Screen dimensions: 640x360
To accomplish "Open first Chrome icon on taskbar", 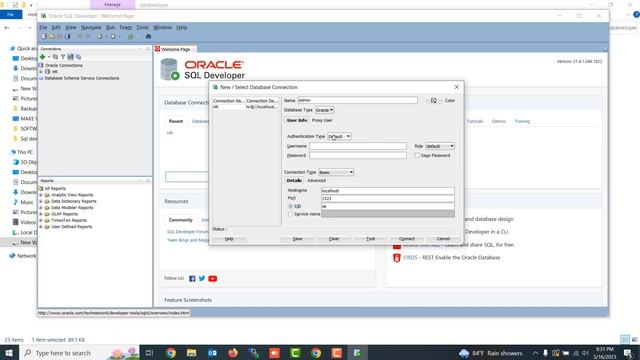I will point(171,353).
